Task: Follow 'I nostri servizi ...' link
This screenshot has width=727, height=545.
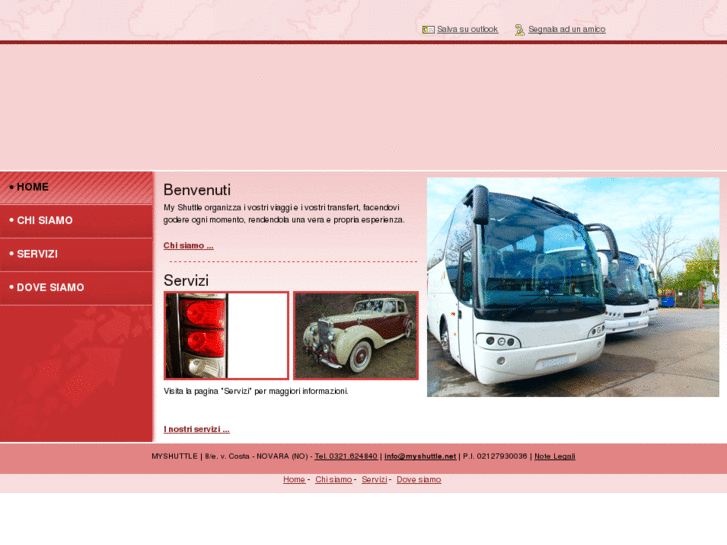Action: click(197, 429)
